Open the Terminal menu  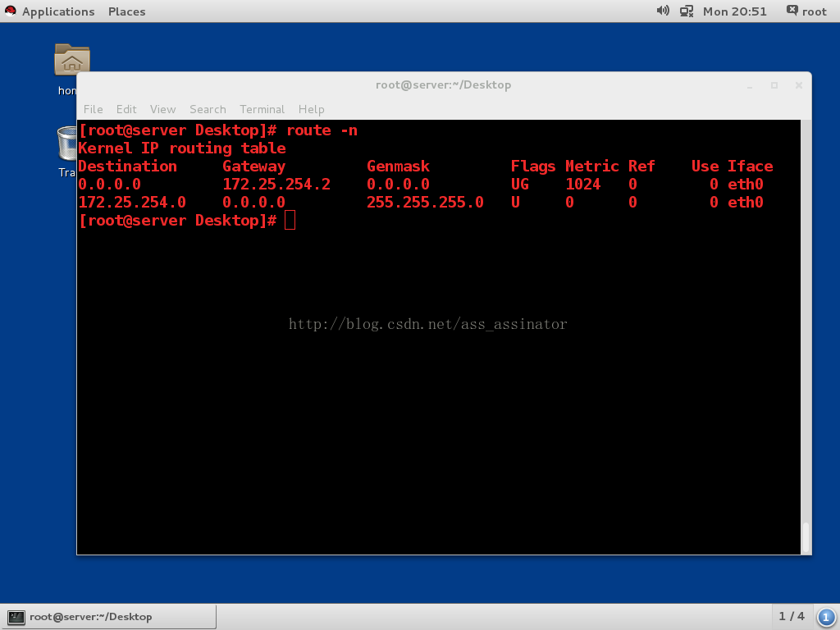pyautogui.click(x=262, y=109)
